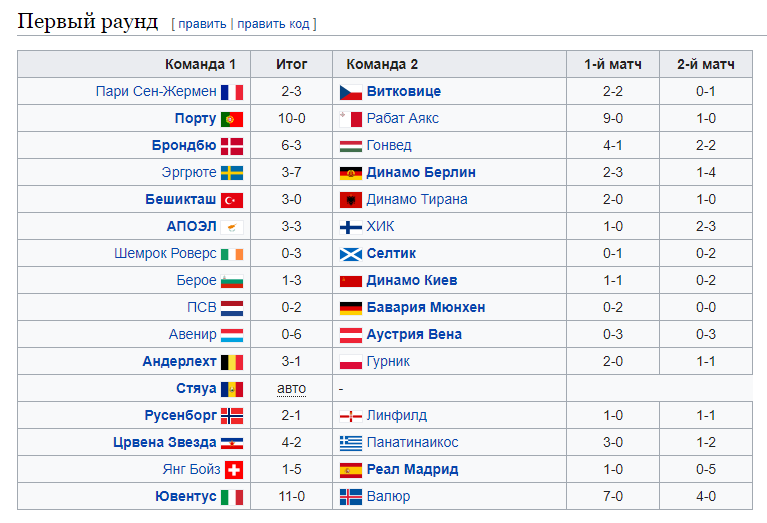Click the Spanish flag by Реал Мадрид
The image size is (767, 523).
point(351,470)
